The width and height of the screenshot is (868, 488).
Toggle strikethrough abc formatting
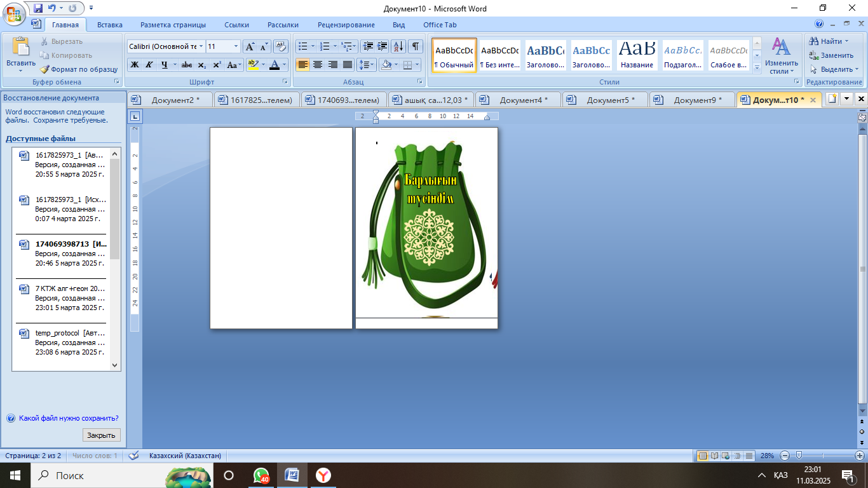click(x=186, y=65)
